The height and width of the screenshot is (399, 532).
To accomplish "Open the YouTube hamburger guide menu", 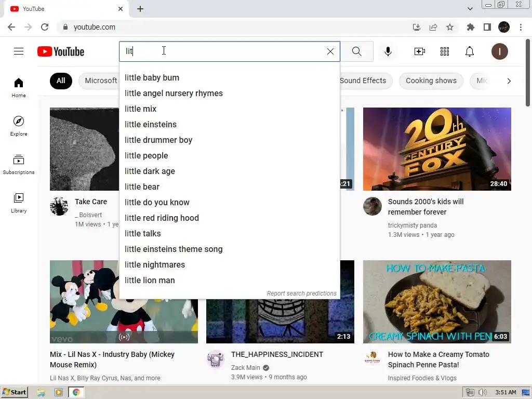I will 19,51.
